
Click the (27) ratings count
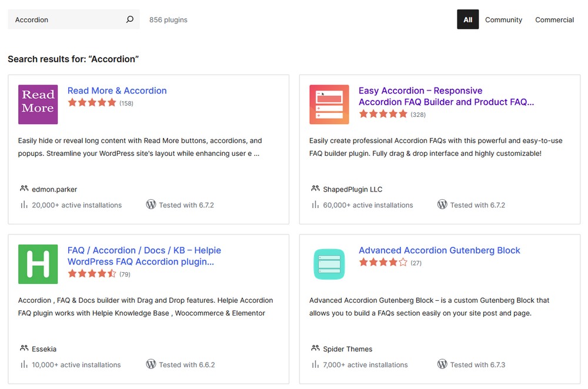[x=416, y=263]
